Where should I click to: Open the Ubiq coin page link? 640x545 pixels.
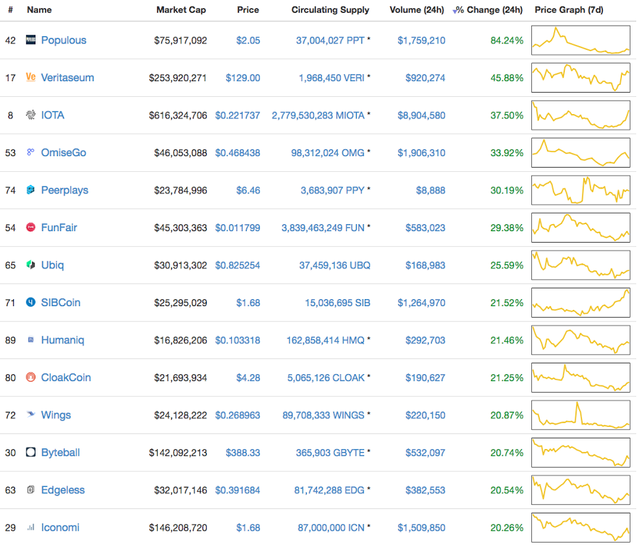[52, 265]
